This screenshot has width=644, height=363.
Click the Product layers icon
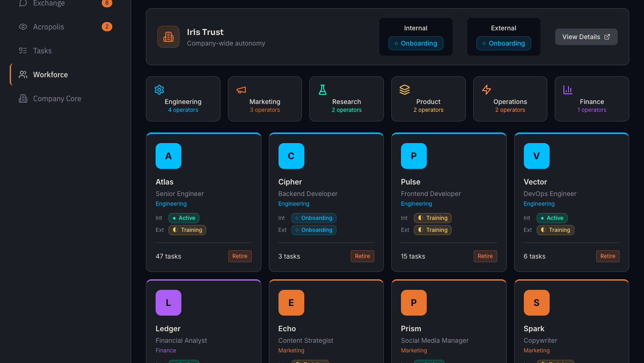click(405, 90)
